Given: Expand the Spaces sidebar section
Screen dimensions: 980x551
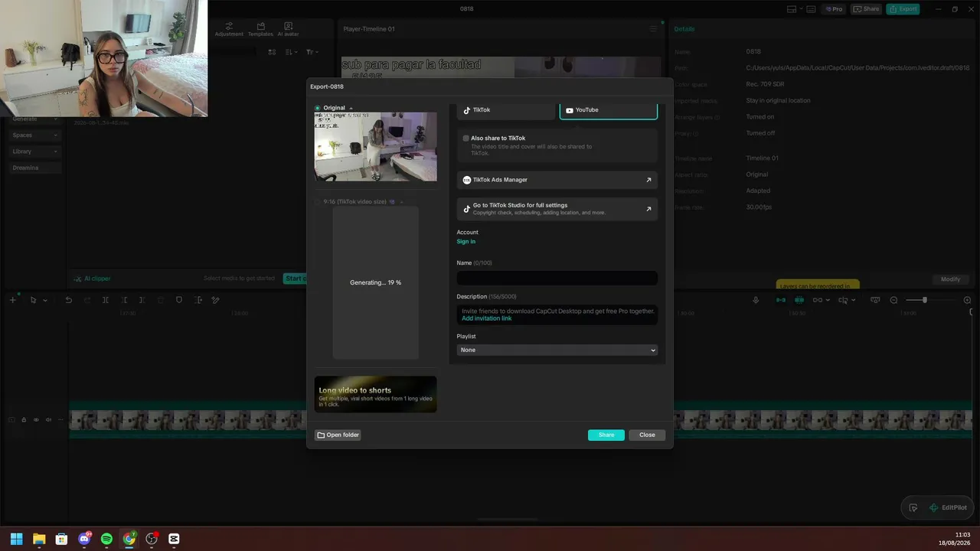Looking at the screenshot, I should coord(35,135).
